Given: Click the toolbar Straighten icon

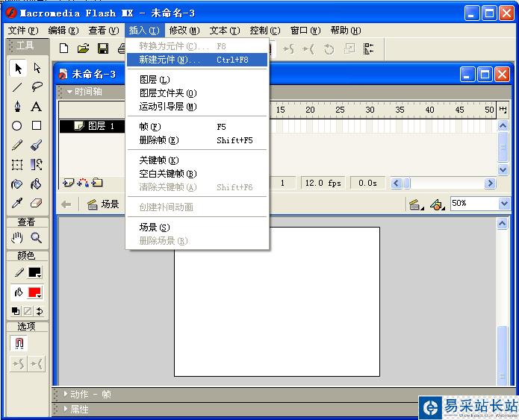Looking at the screenshot, I should (x=308, y=49).
